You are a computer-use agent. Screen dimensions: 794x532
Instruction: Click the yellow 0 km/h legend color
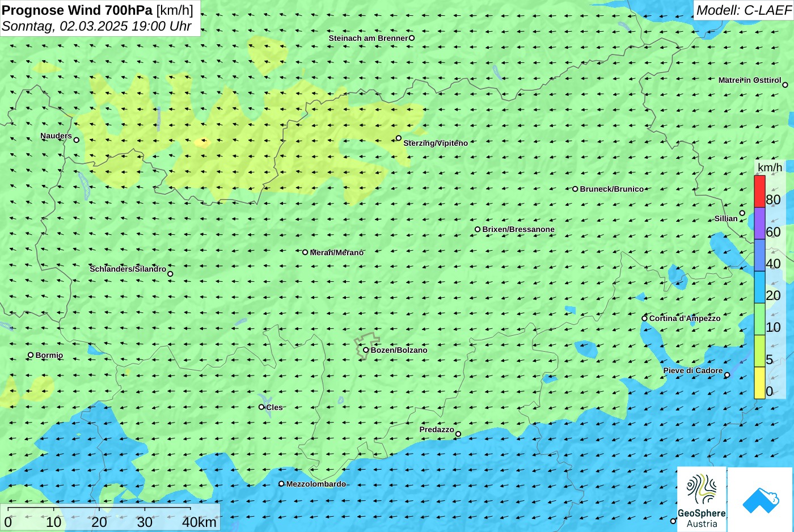pyautogui.click(x=759, y=383)
